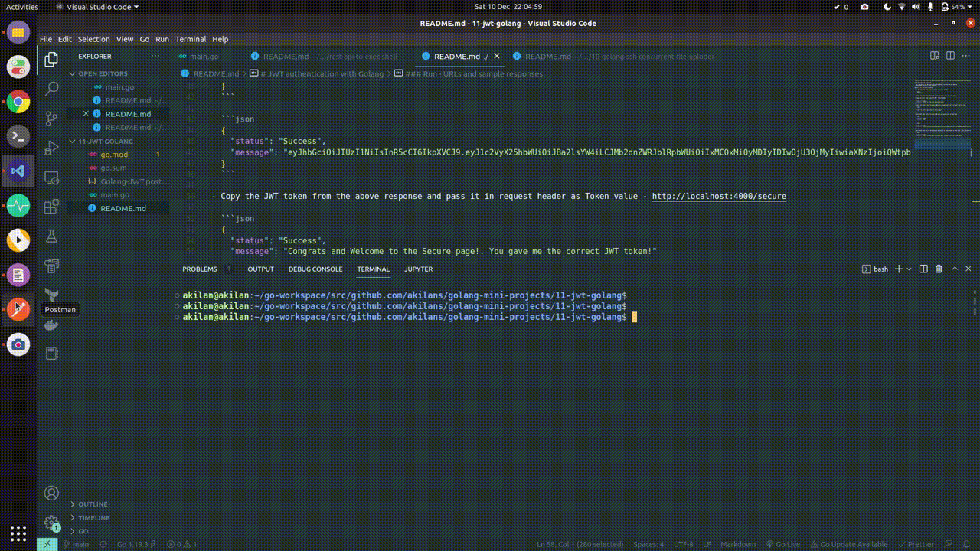Open the Extensions view

point(51,207)
